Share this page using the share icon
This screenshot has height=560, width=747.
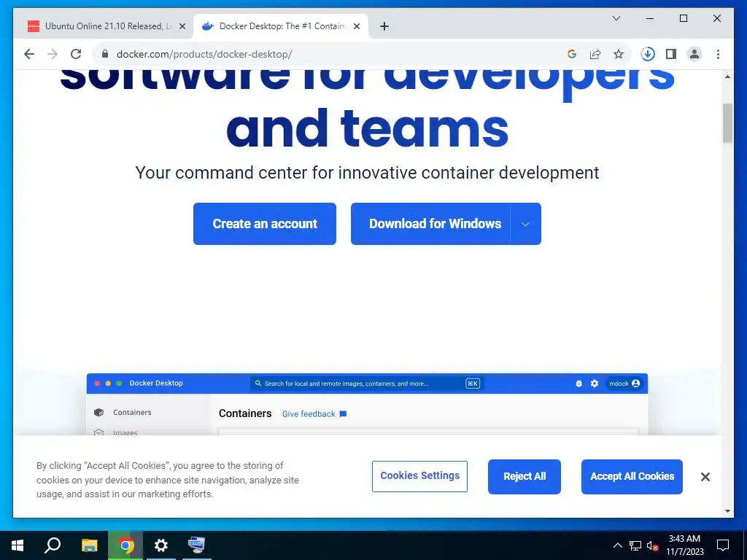coord(595,54)
